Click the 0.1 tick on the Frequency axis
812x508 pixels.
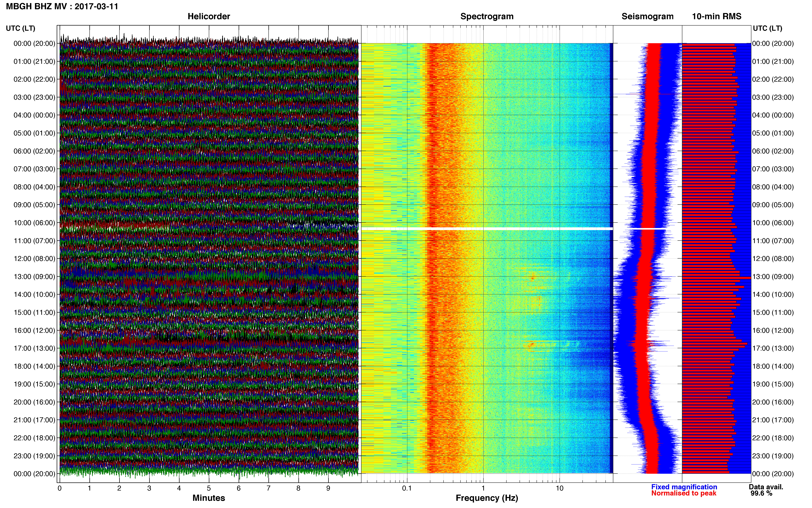pyautogui.click(x=407, y=488)
